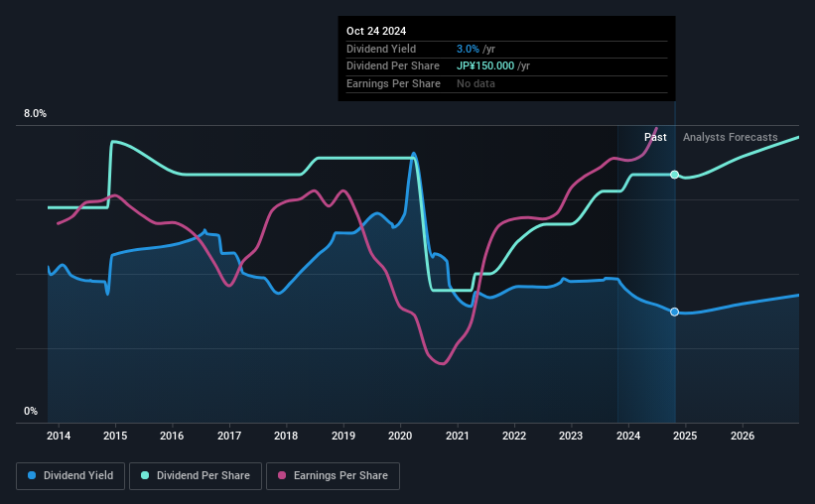Click the 2020 x-axis label
This screenshot has width=815, height=504.
(x=400, y=436)
